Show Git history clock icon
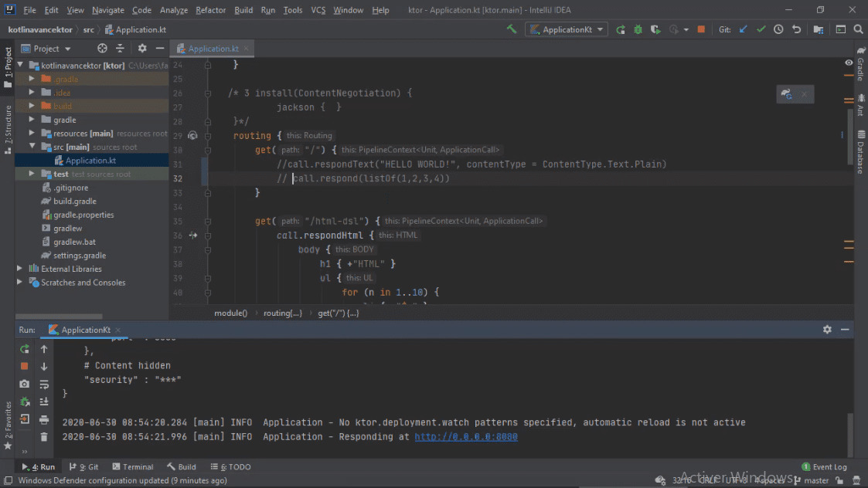Image resolution: width=868 pixels, height=488 pixels. coord(779,29)
